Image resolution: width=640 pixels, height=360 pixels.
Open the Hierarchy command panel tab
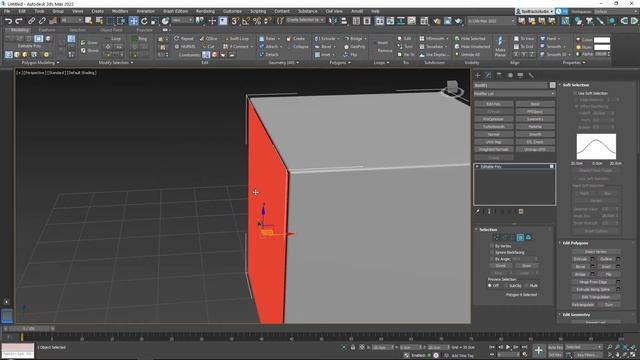(x=499, y=76)
